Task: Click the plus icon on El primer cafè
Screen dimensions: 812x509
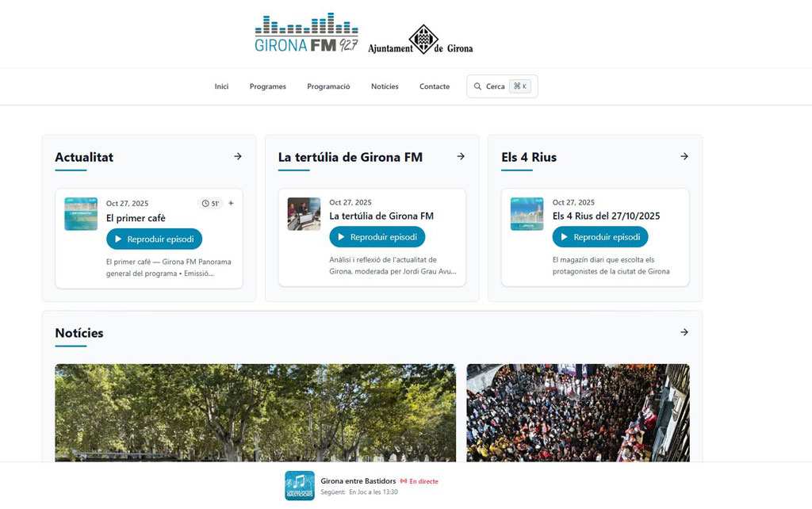Action: pyautogui.click(x=231, y=204)
